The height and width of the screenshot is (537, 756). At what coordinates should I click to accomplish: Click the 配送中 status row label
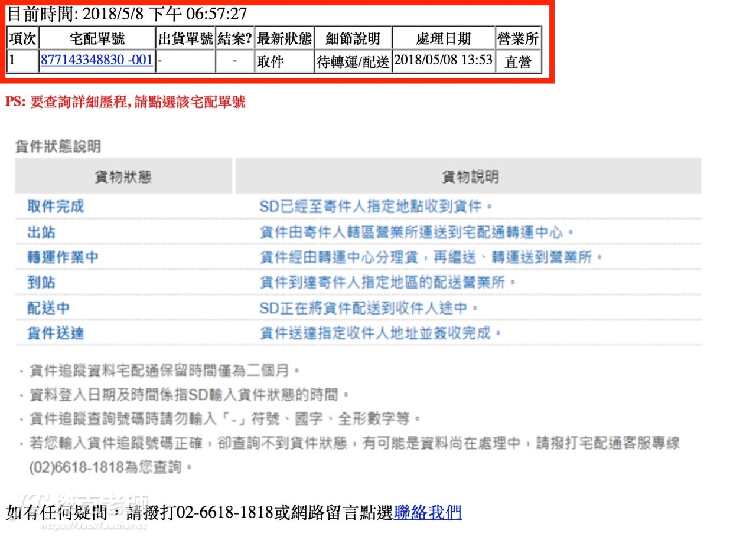pyautogui.click(x=48, y=308)
